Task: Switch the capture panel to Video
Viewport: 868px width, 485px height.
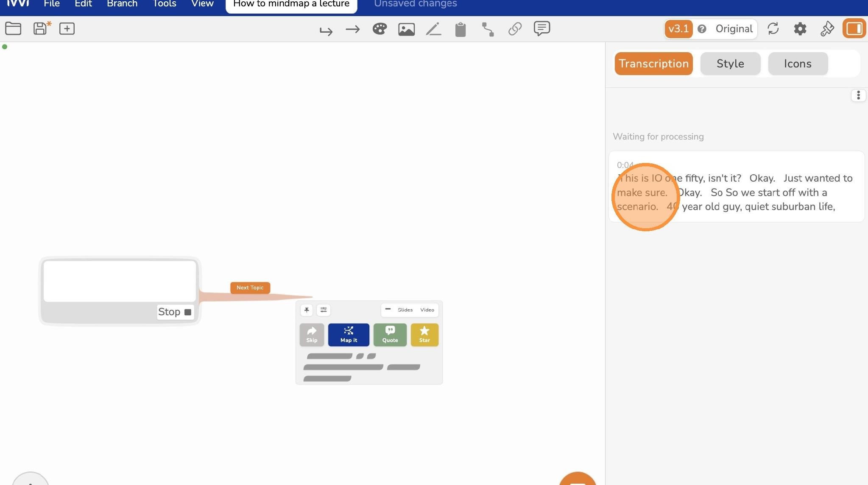Action: (x=427, y=310)
